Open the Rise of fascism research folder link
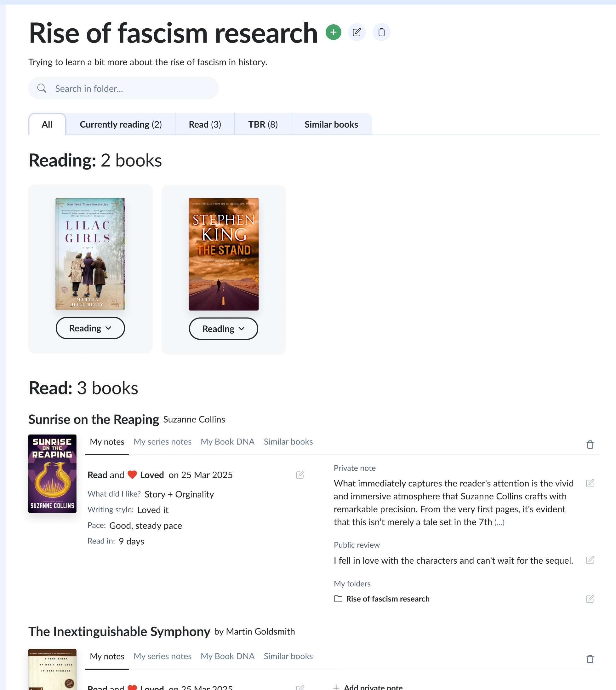This screenshot has width=616, height=690. point(388,599)
